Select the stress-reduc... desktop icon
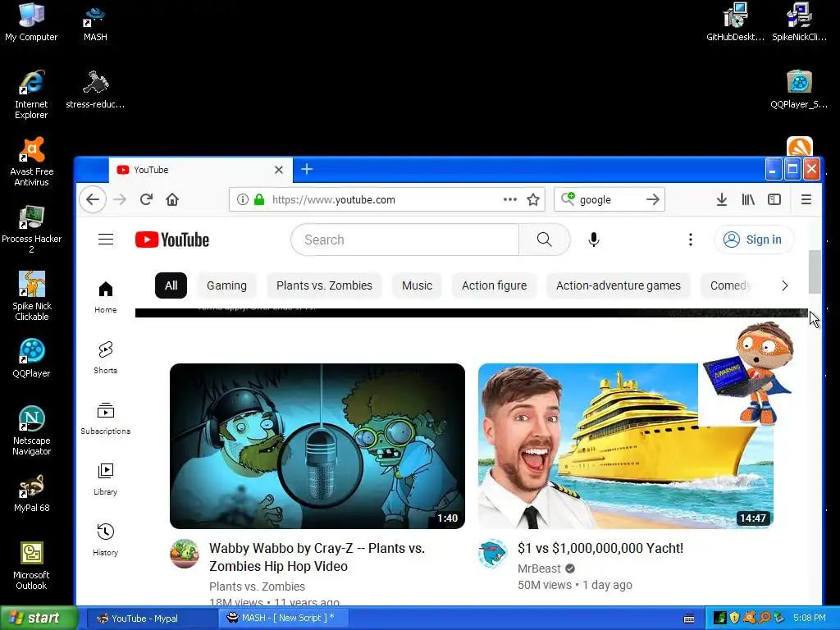This screenshot has height=630, width=840. click(x=95, y=89)
